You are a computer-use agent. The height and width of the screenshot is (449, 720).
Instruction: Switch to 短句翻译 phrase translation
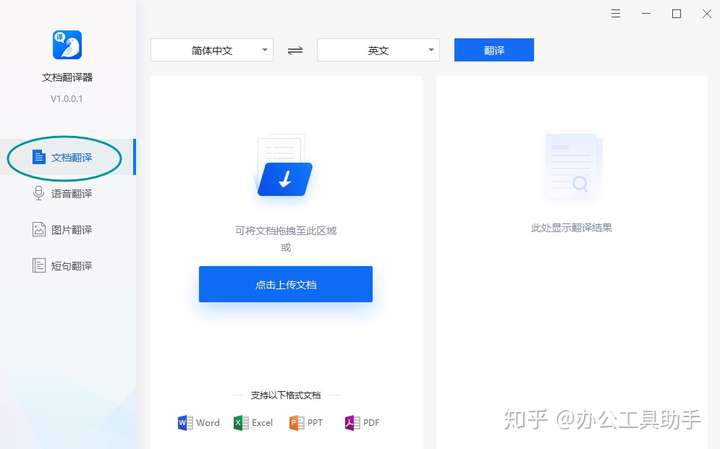(68, 265)
